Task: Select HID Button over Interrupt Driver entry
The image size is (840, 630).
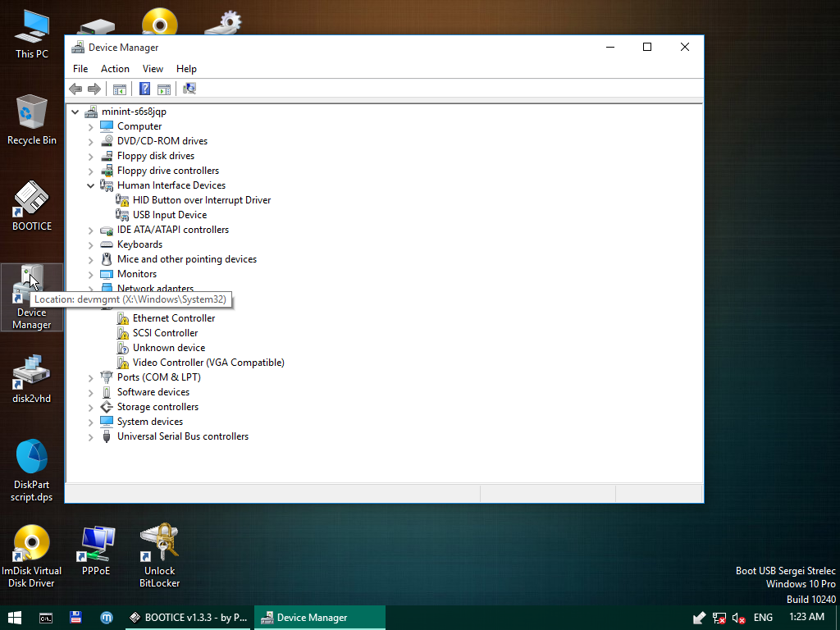Action: [x=202, y=200]
